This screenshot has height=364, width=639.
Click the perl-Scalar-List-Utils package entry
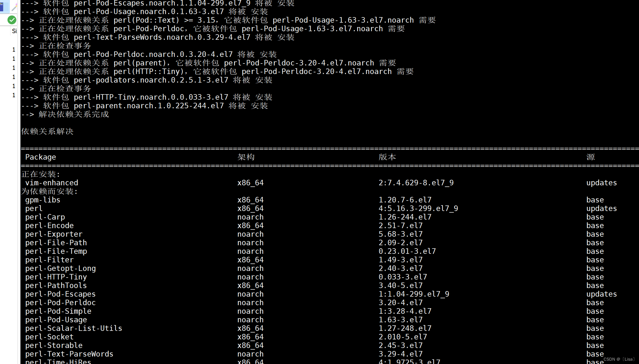coord(73,328)
